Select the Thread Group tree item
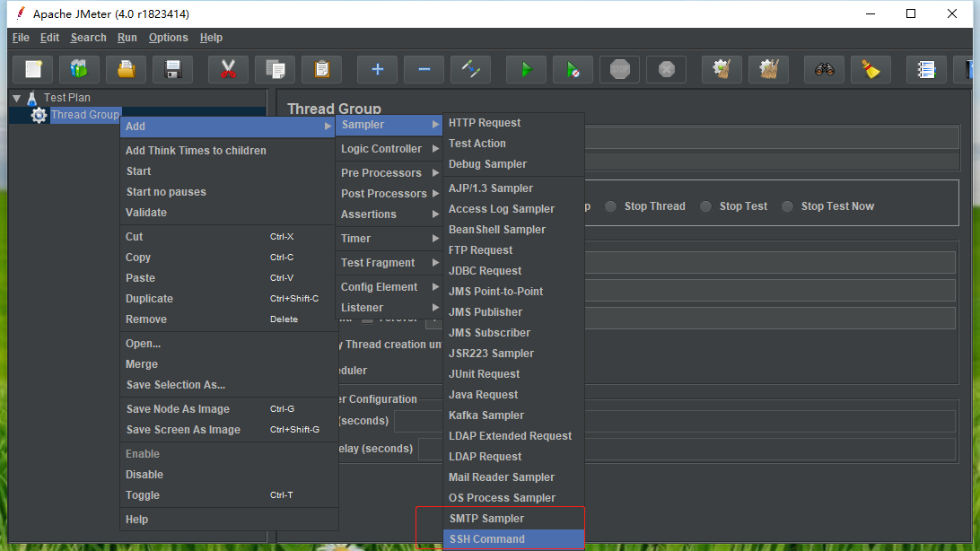Viewport: 980px width, 551px height. click(x=84, y=115)
